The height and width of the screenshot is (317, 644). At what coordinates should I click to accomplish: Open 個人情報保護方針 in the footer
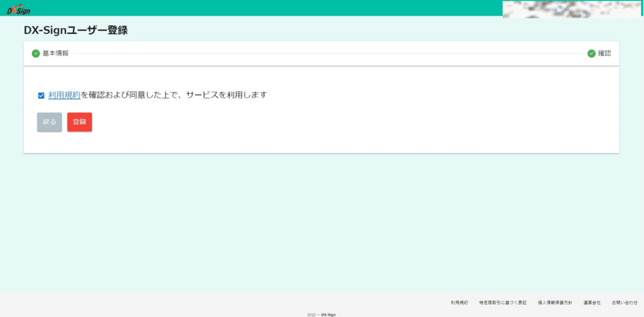pos(555,303)
